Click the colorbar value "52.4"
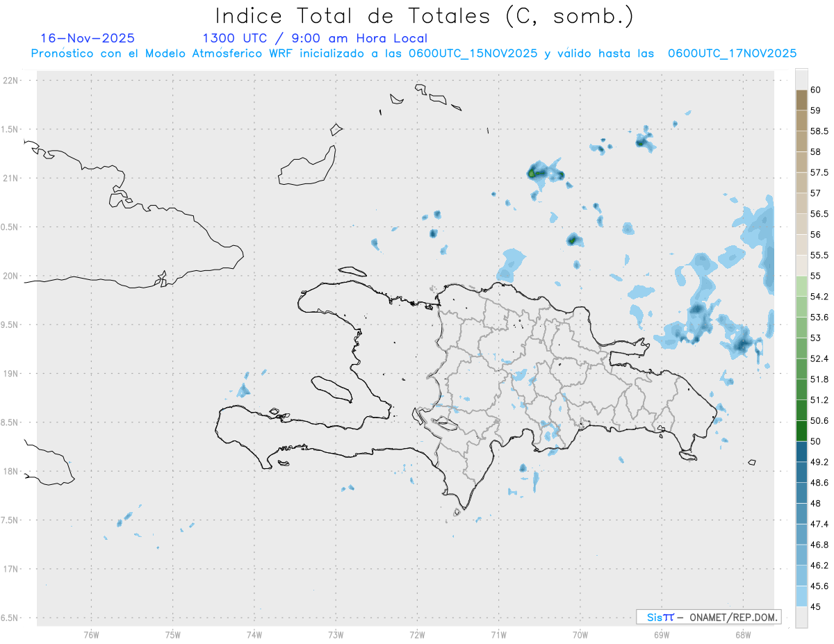834x644 pixels. 819,358
